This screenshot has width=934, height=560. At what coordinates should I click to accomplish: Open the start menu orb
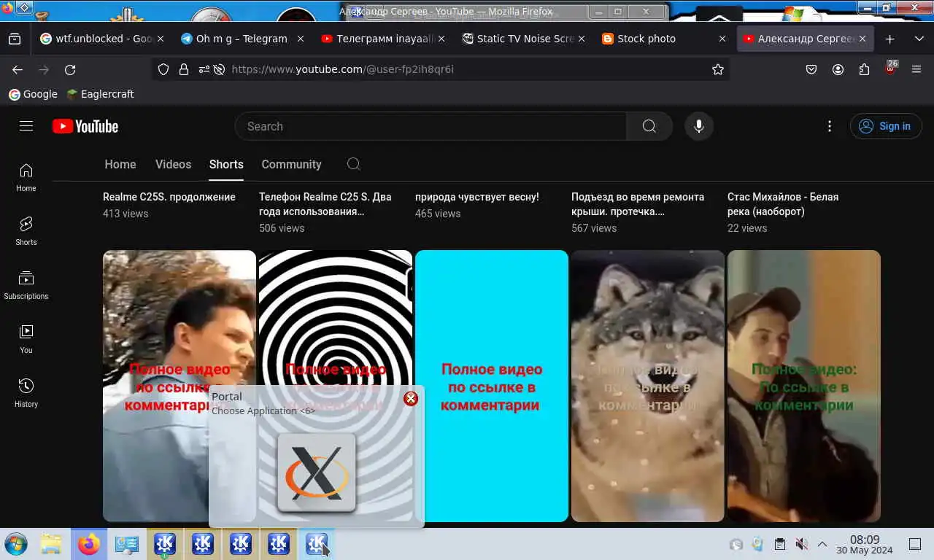(x=15, y=544)
